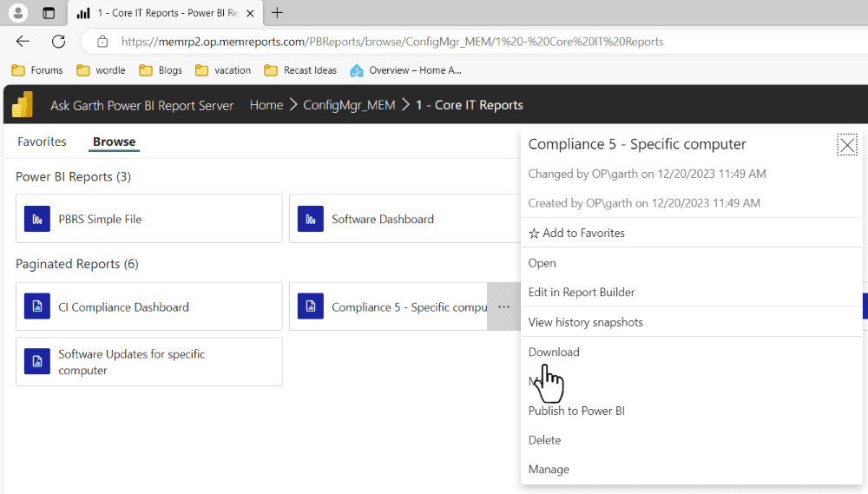Viewport: 868px width, 494px height.
Task: Click the Power BI Reports (3) heading
Action: 73,176
